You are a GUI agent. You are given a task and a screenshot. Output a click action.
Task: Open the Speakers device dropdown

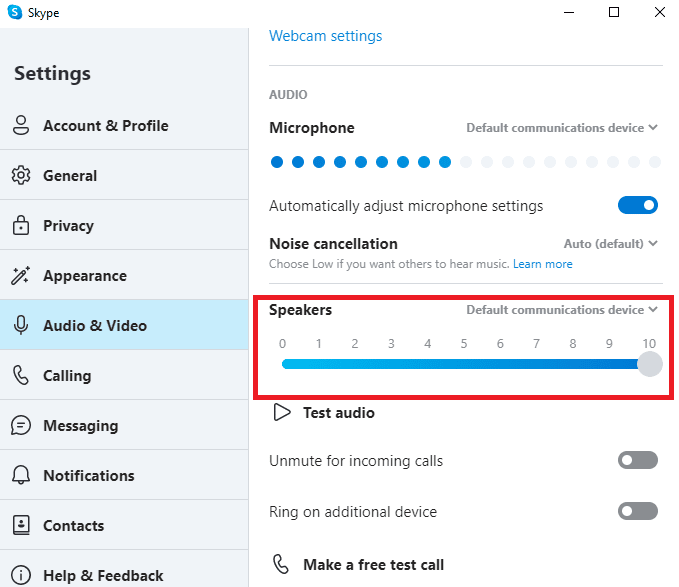(x=562, y=310)
